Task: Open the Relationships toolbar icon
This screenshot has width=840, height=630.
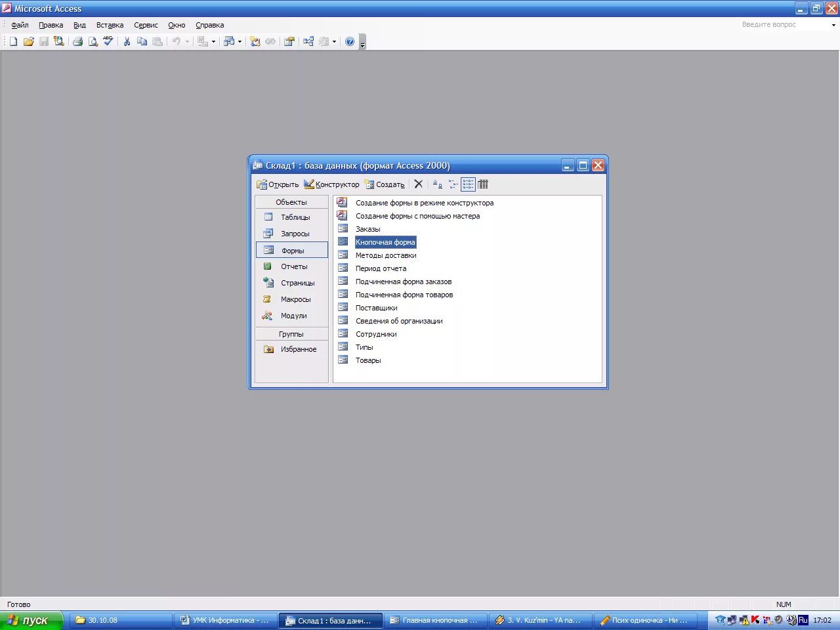Action: point(308,41)
